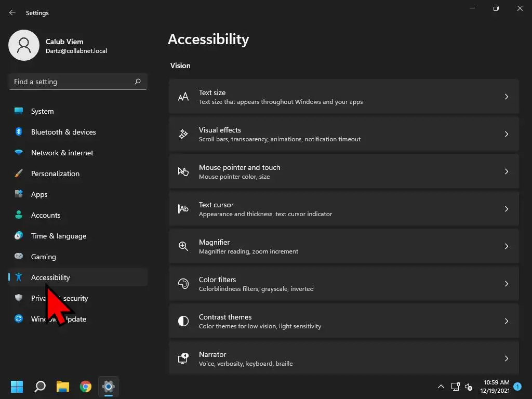Open Mouse pointer and touch settings
Viewport: 532px width, 399px height.
pos(343,171)
